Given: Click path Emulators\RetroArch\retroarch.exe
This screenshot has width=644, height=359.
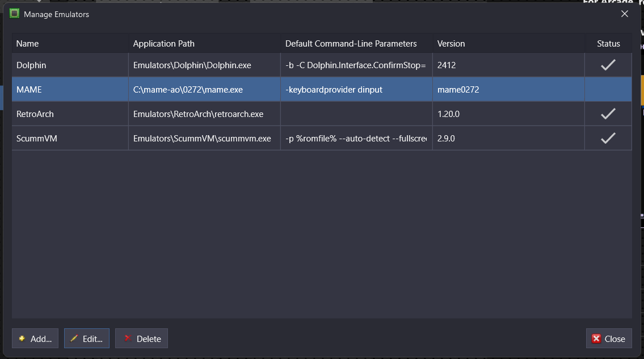Looking at the screenshot, I should (x=198, y=114).
